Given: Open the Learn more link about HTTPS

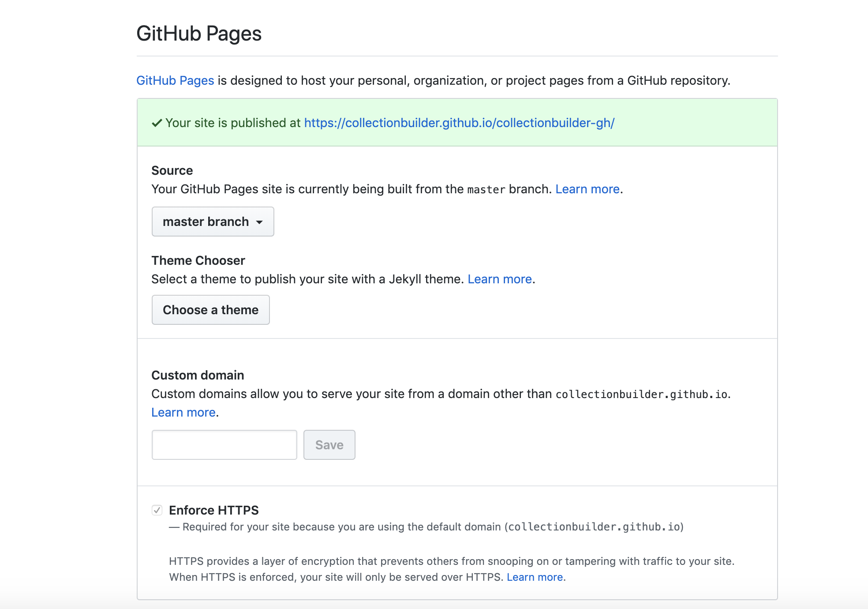Looking at the screenshot, I should [535, 577].
